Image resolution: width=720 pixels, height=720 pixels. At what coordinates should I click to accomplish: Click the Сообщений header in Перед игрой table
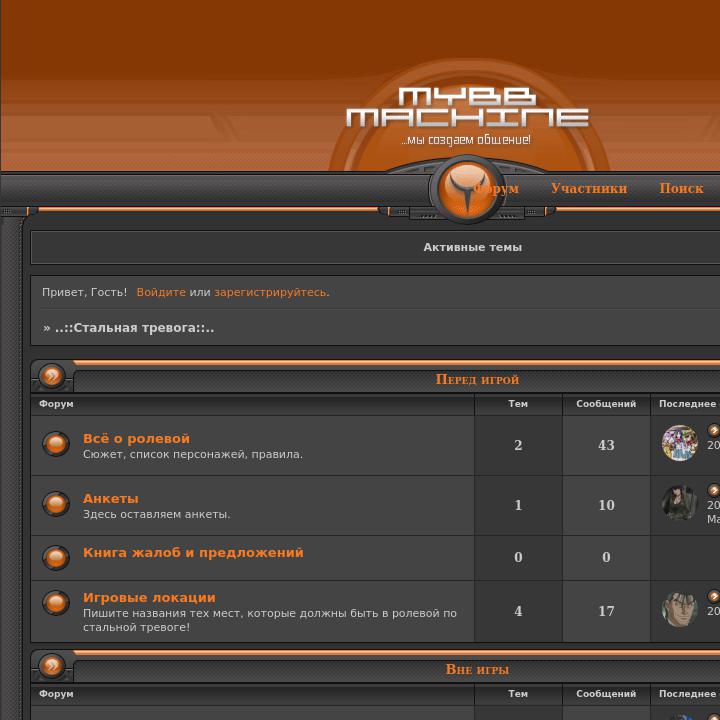pos(606,404)
